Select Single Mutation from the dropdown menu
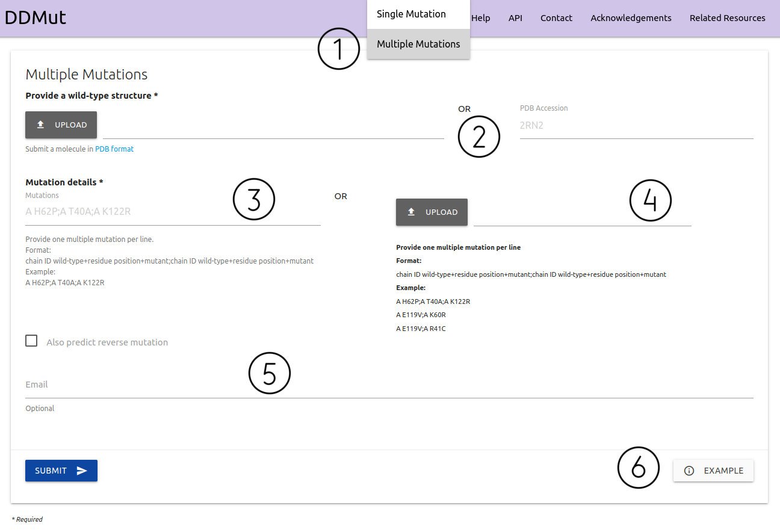The image size is (780, 532). (x=418, y=14)
